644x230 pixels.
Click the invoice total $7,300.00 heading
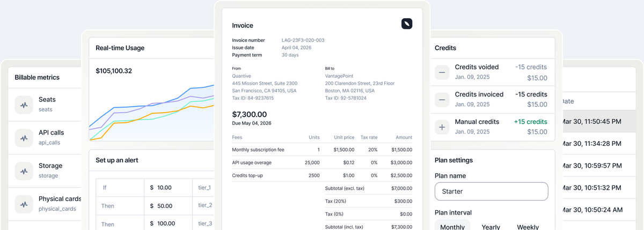(x=249, y=114)
